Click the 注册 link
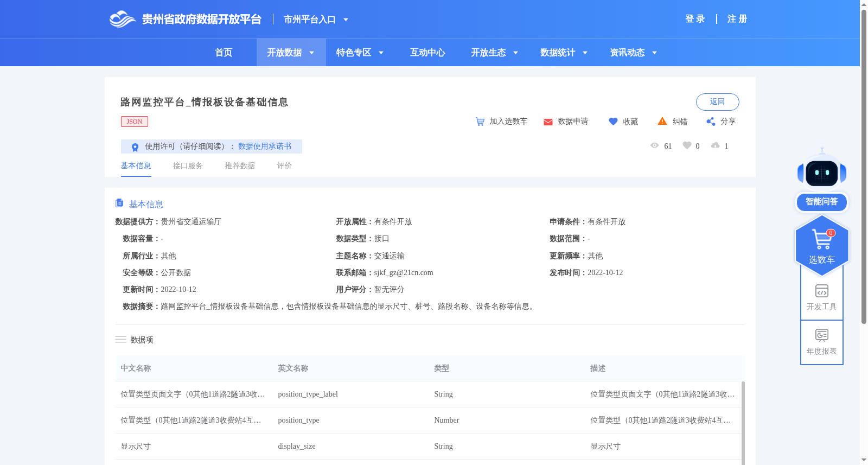868x465 pixels. point(737,19)
